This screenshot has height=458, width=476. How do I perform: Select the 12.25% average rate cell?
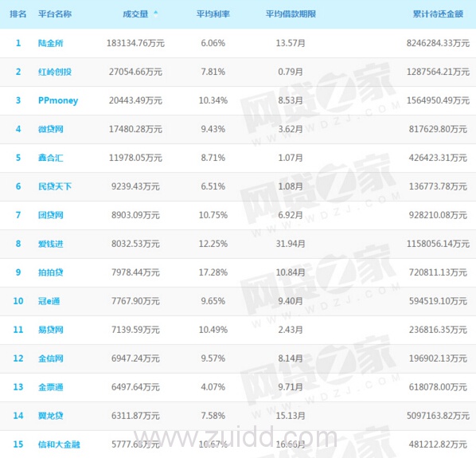pos(213,244)
